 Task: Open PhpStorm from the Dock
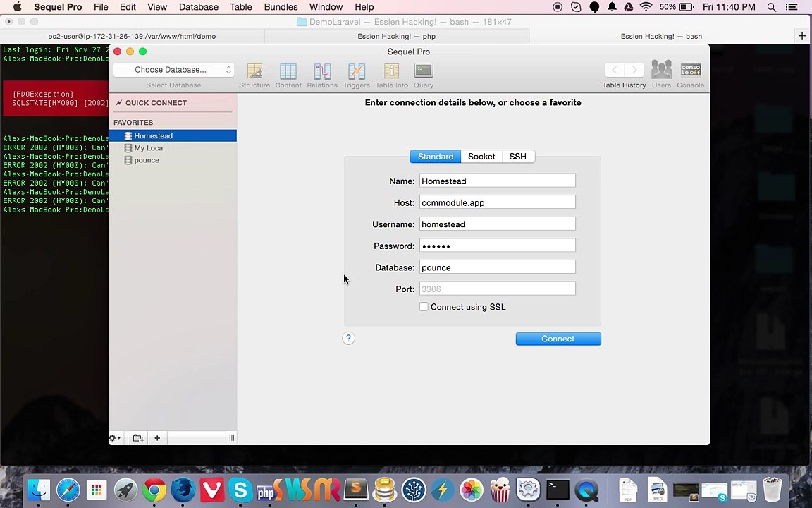pyautogui.click(x=270, y=490)
